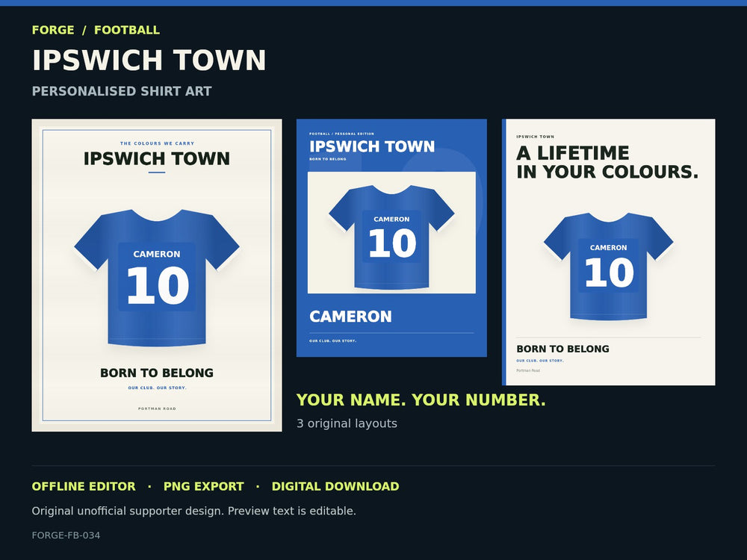Image resolution: width=747 pixels, height=560 pixels.
Task: Open the cream bordered poster layout thumbnail
Action: 157,276
